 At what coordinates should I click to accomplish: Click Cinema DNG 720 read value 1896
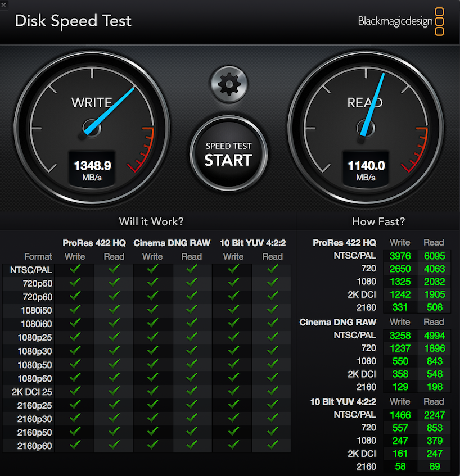coord(435,348)
